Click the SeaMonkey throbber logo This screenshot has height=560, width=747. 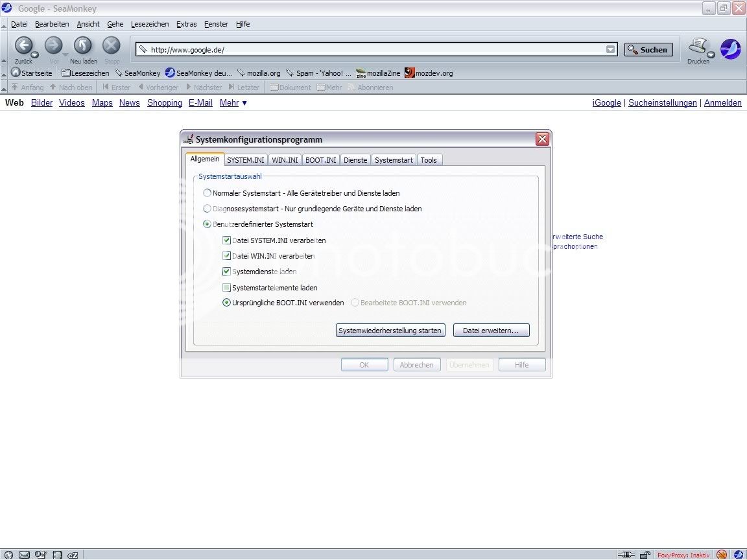coord(730,49)
